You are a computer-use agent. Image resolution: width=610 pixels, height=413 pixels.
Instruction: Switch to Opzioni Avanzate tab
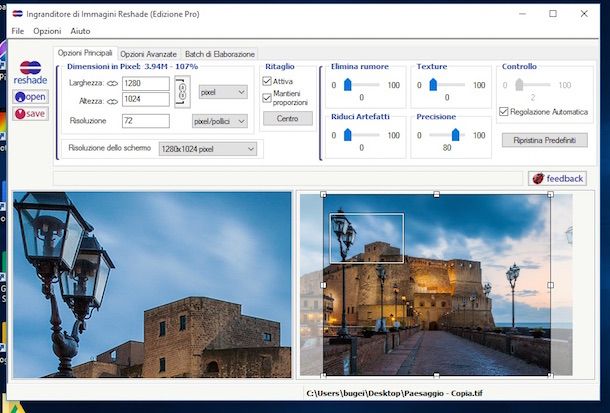[148, 54]
